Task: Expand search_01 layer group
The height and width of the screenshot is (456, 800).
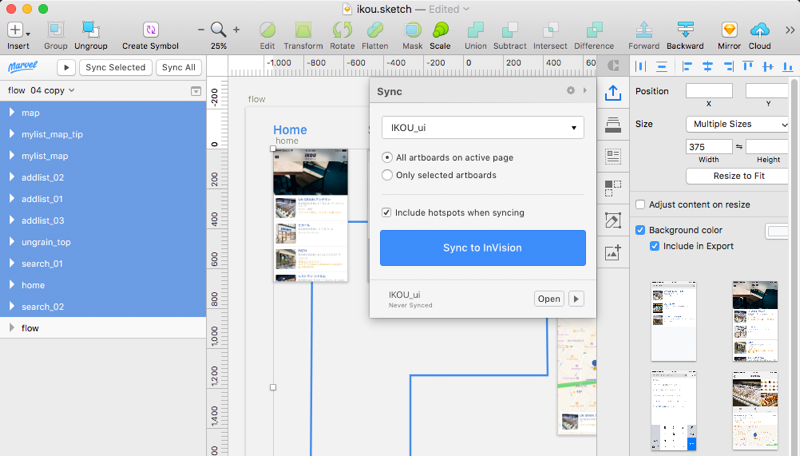Action: click(11, 263)
